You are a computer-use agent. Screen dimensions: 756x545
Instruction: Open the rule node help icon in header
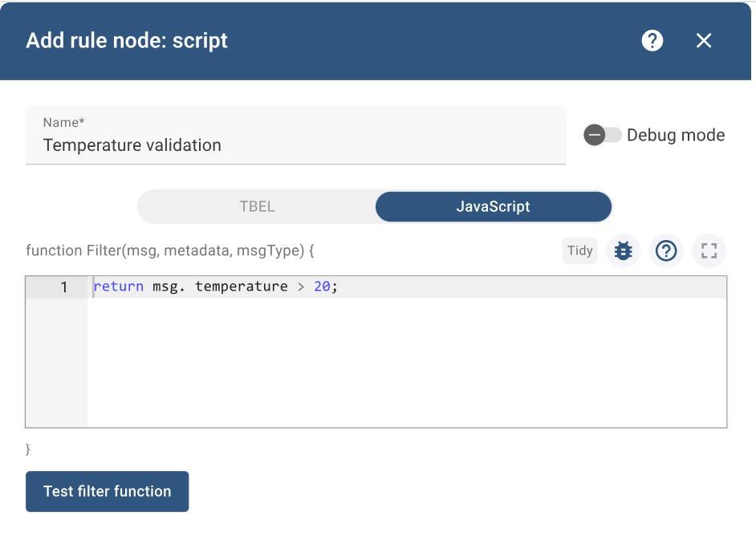[652, 41]
